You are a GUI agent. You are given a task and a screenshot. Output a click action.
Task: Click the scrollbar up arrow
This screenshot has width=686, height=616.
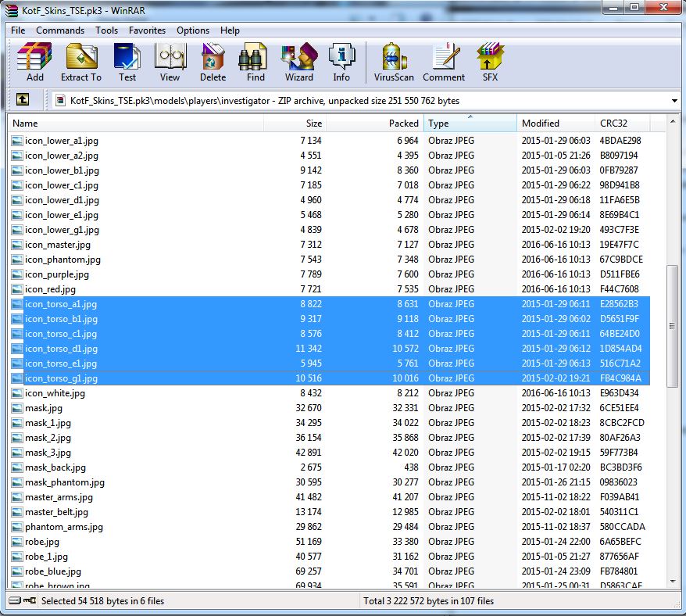pyautogui.click(x=672, y=121)
